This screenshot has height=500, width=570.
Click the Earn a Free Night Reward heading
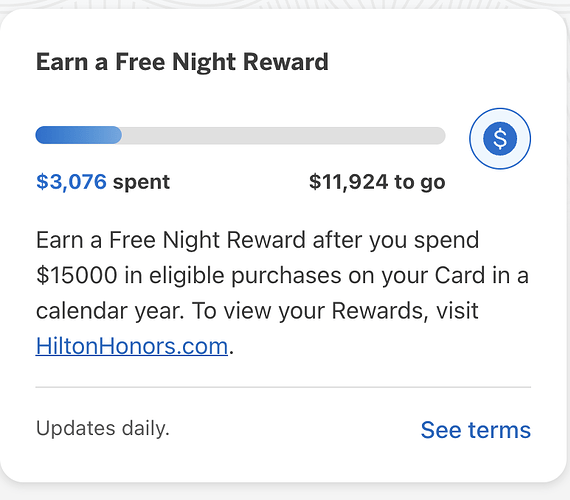(x=182, y=62)
